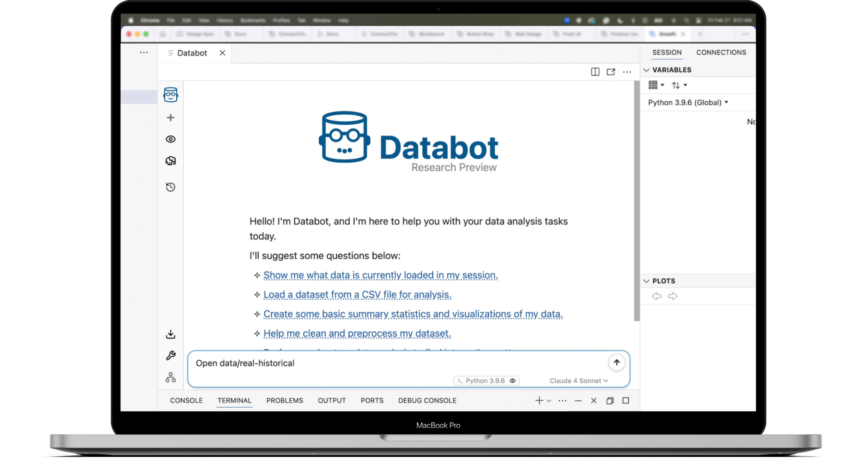Click 'Help me clean and preprocess my dataset' link
The width and height of the screenshot is (868, 469).
coord(357,333)
